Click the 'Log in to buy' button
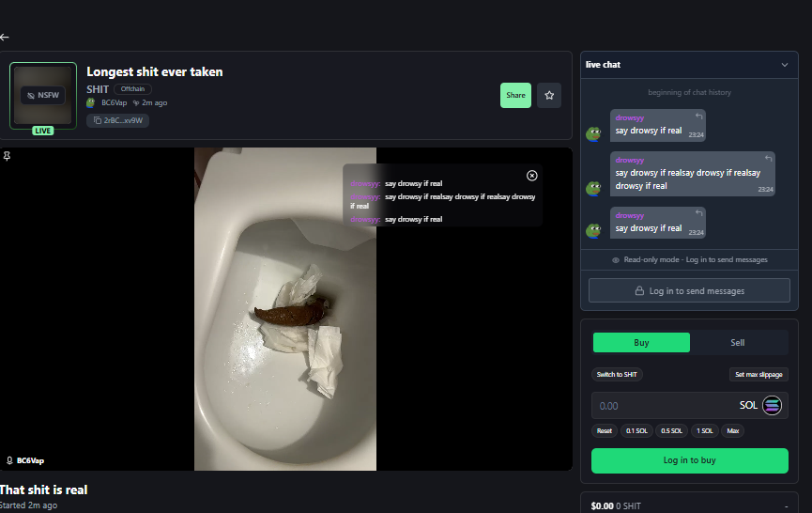 pos(689,460)
